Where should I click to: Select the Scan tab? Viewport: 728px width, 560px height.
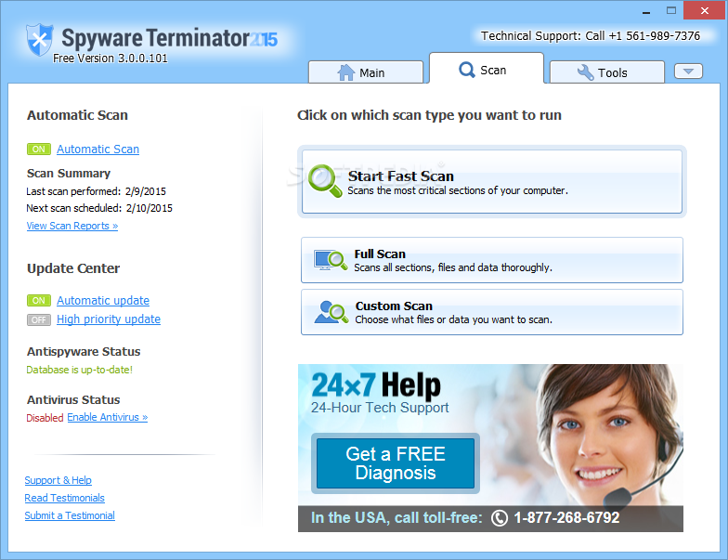pos(487,69)
